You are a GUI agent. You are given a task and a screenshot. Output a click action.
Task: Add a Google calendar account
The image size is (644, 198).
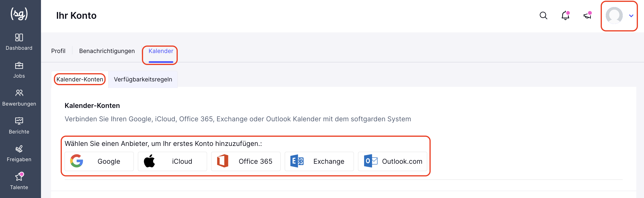[99, 161]
